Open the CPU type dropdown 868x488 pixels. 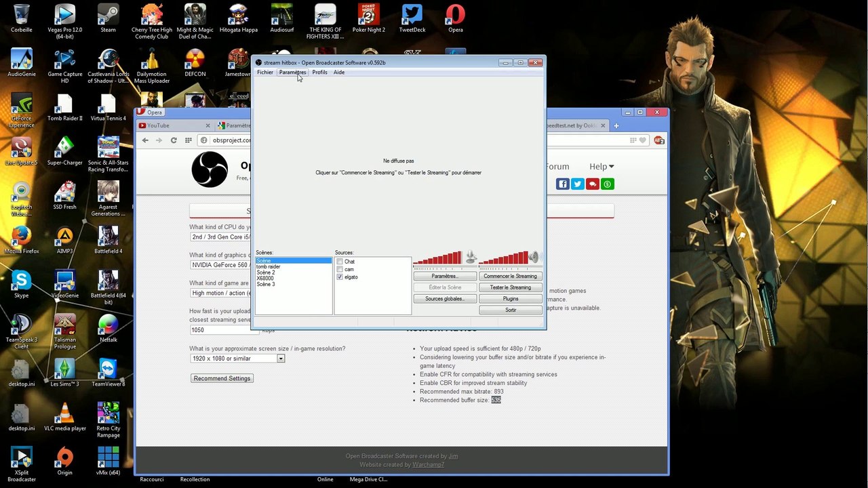[x=220, y=237]
